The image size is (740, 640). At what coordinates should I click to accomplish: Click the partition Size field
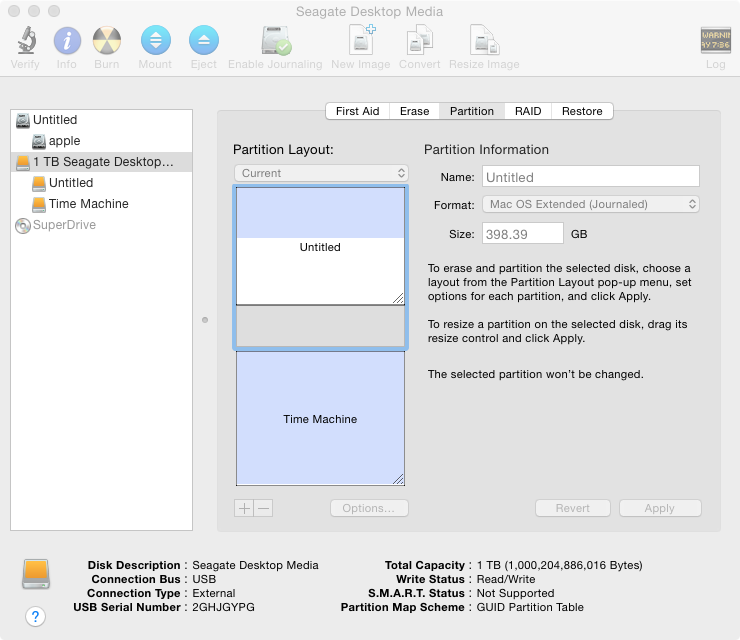point(522,234)
